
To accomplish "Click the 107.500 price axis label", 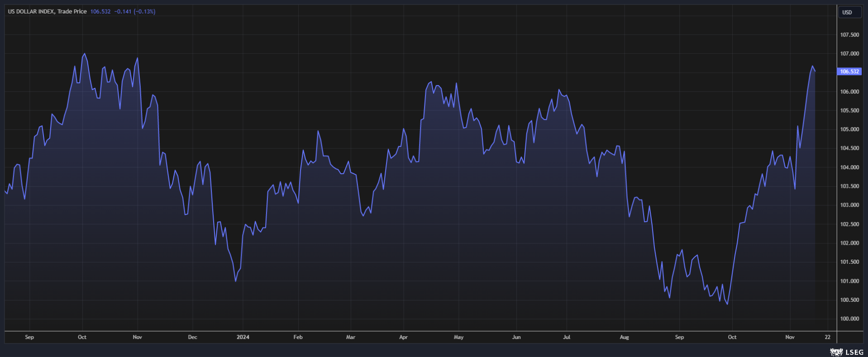I will [x=849, y=35].
